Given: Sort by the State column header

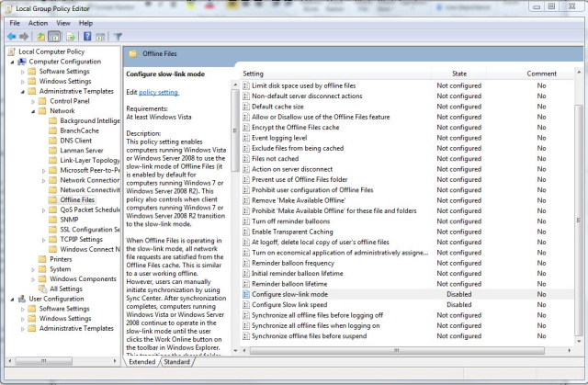Looking at the screenshot, I should coord(459,74).
